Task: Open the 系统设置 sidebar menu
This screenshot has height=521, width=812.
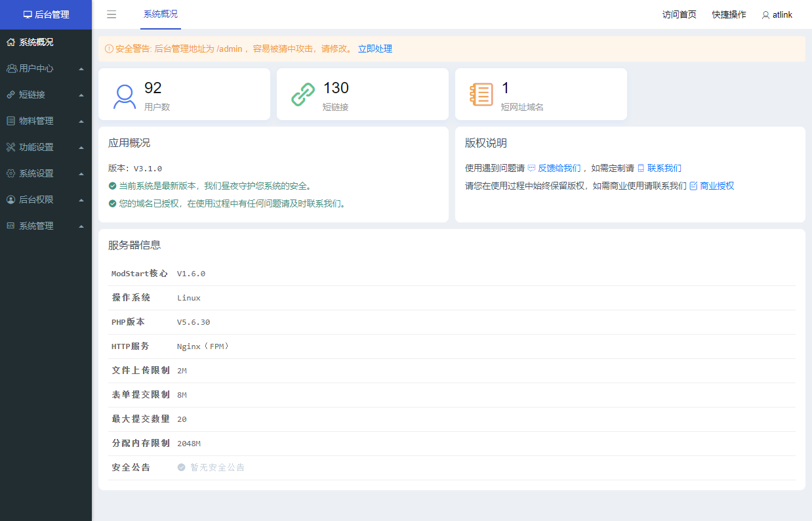Action: coord(46,173)
